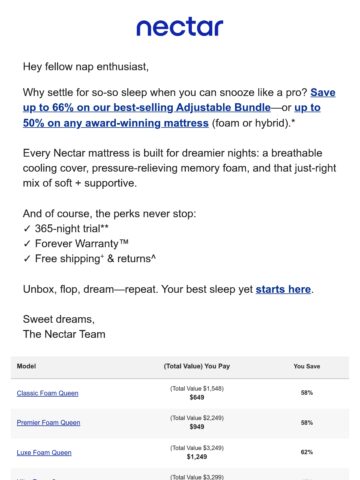Click the "Hey fellow nap enthusiast" greeting
Viewport: 360px width, 480px height.
point(86,67)
